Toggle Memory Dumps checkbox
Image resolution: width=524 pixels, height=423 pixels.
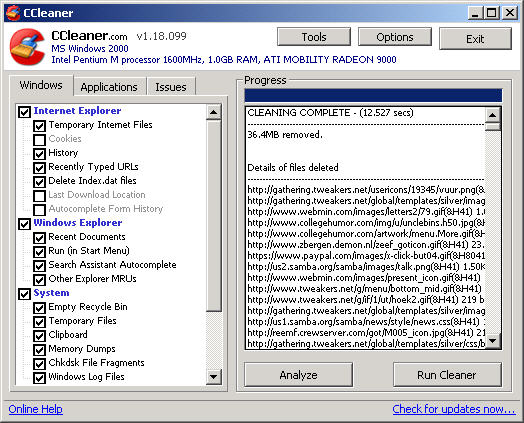[x=39, y=350]
